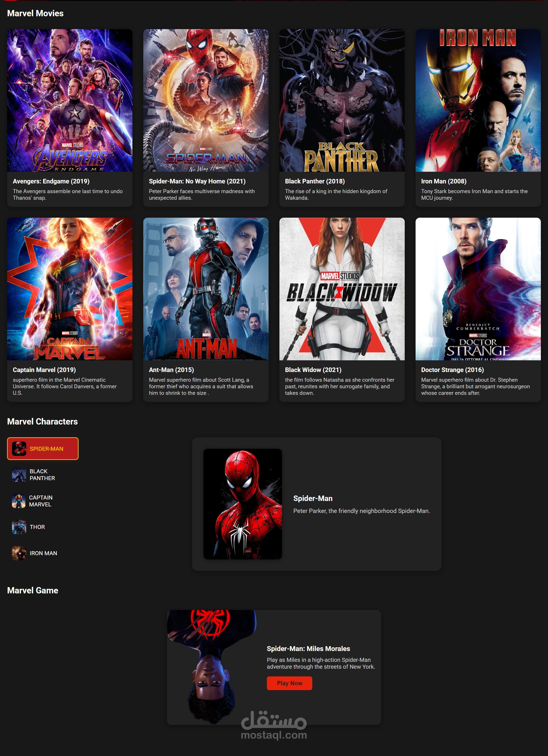
Task: Click the Marvel Game section heading
Action: point(33,591)
